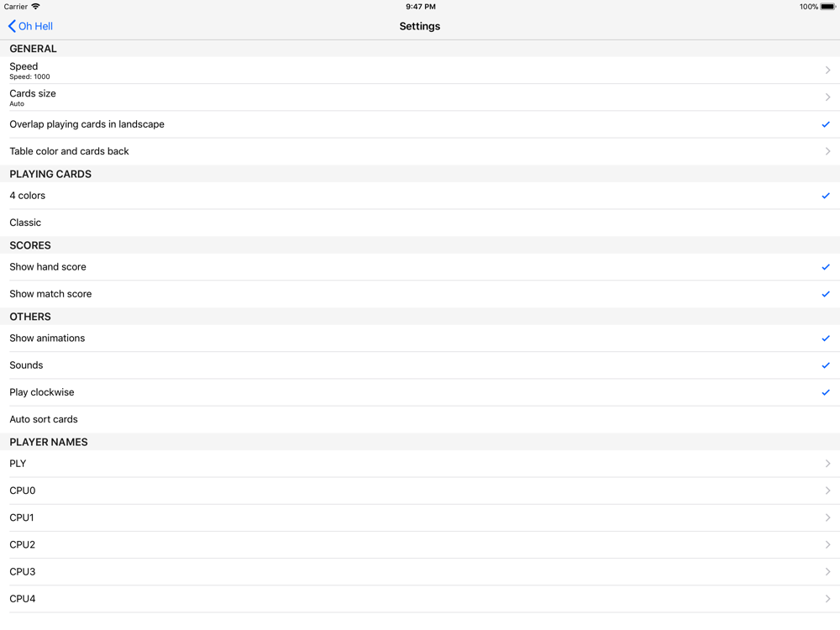
Task: Expand Cards size chevron
Action: (827, 97)
